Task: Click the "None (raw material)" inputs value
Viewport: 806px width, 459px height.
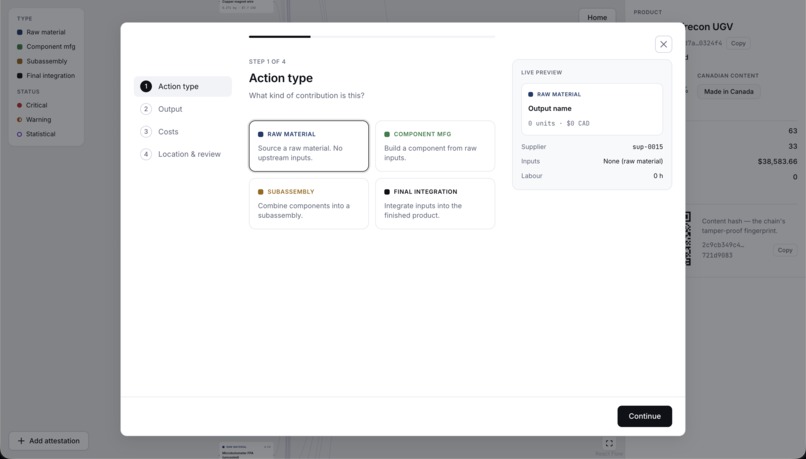Action: coord(633,161)
